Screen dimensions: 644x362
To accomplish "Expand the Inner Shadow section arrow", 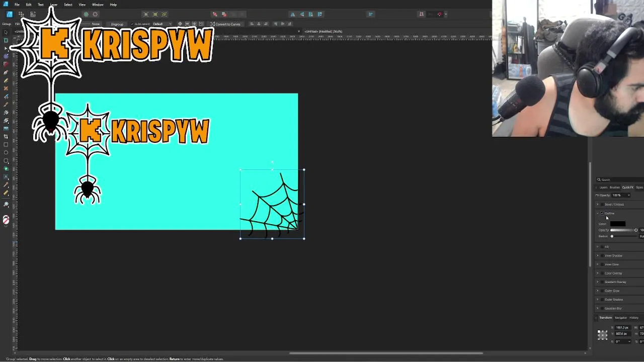I will tap(598, 255).
